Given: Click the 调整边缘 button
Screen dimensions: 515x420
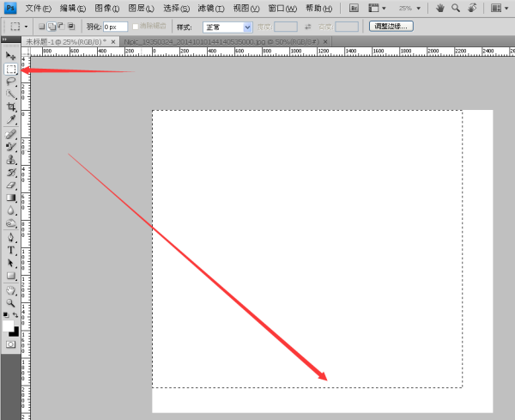Looking at the screenshot, I should tap(395, 27).
